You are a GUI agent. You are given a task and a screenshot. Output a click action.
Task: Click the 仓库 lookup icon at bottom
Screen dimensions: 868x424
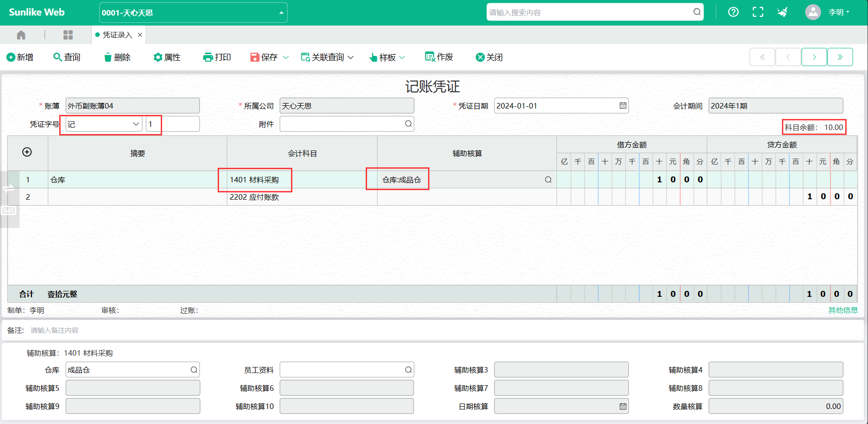pos(194,370)
